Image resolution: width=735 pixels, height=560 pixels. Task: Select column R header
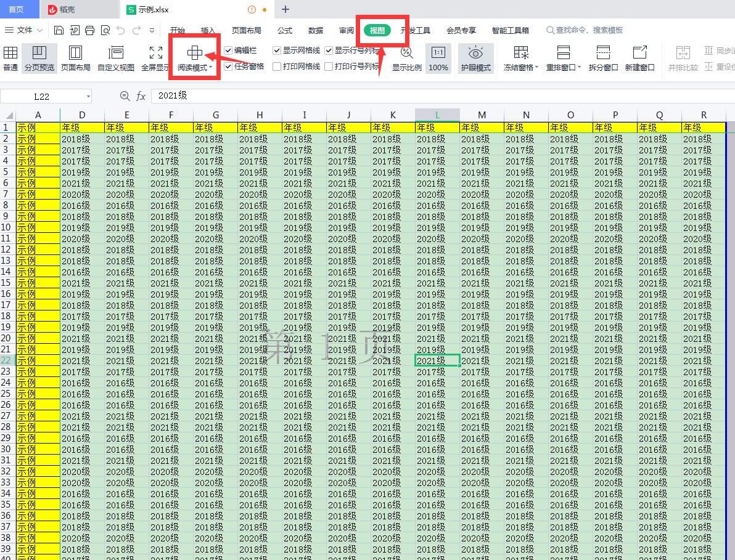pos(704,115)
